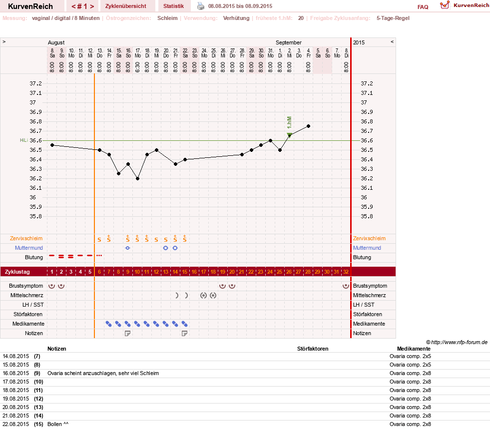490x448 pixels.
Task: Click the green 1.hM triangle marker
Action: [x=289, y=135]
